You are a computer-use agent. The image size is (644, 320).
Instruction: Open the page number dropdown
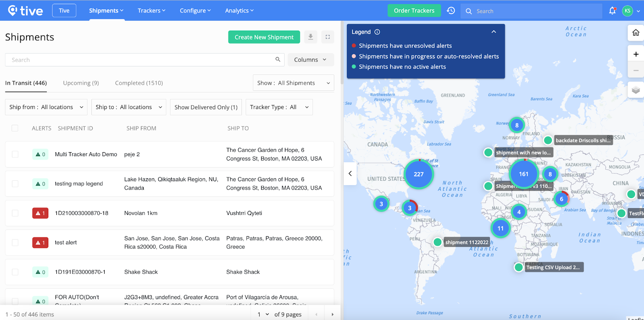263,314
